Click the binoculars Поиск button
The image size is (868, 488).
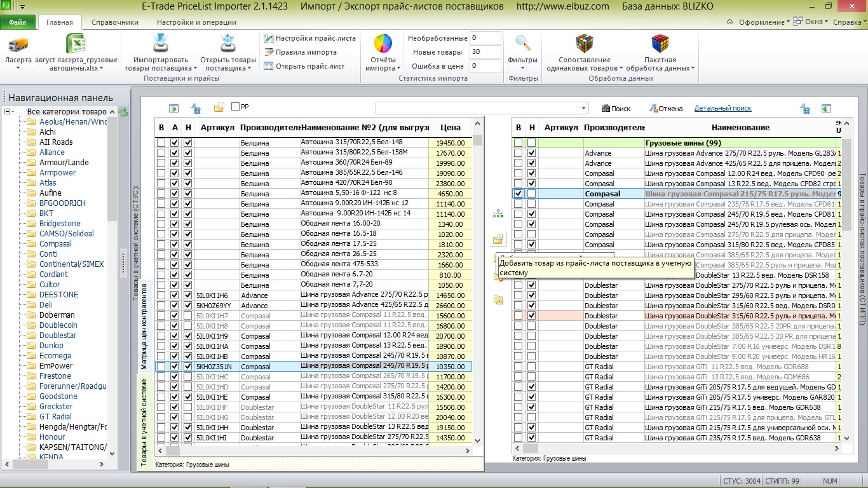[x=616, y=109]
